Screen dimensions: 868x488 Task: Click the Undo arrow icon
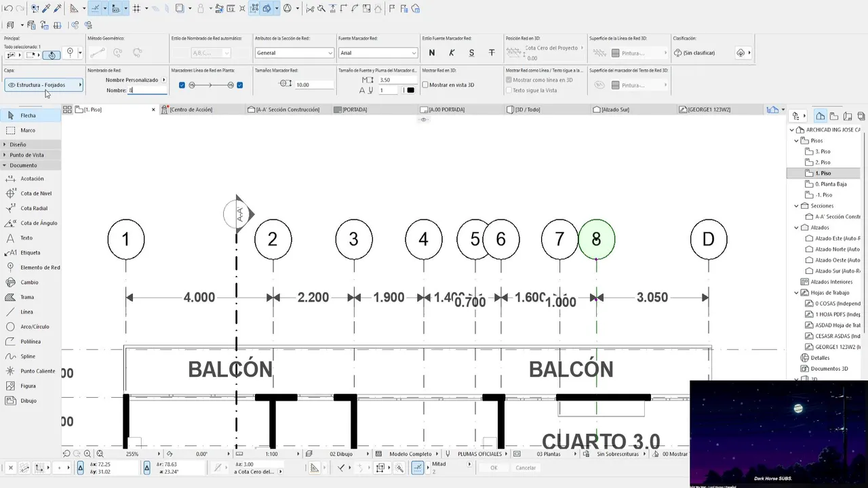8,8
